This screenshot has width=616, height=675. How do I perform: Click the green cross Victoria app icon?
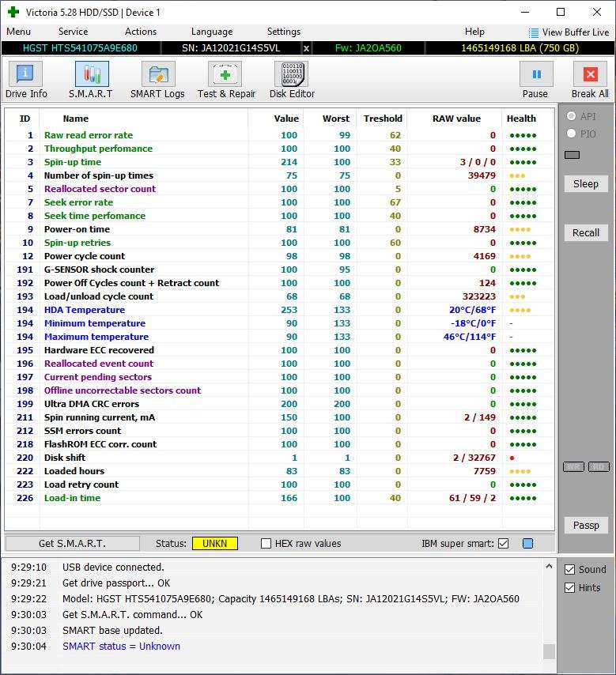click(13, 12)
